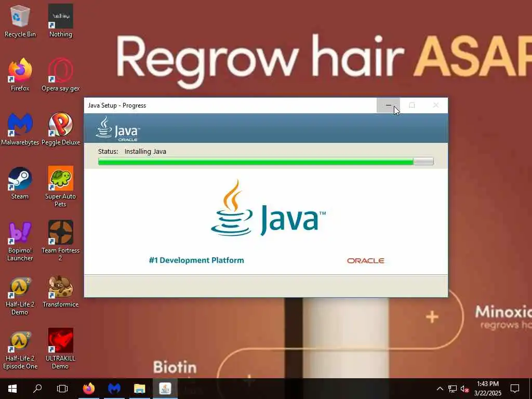Minimize the Java Setup window
This screenshot has width=532, height=399.
click(x=388, y=105)
